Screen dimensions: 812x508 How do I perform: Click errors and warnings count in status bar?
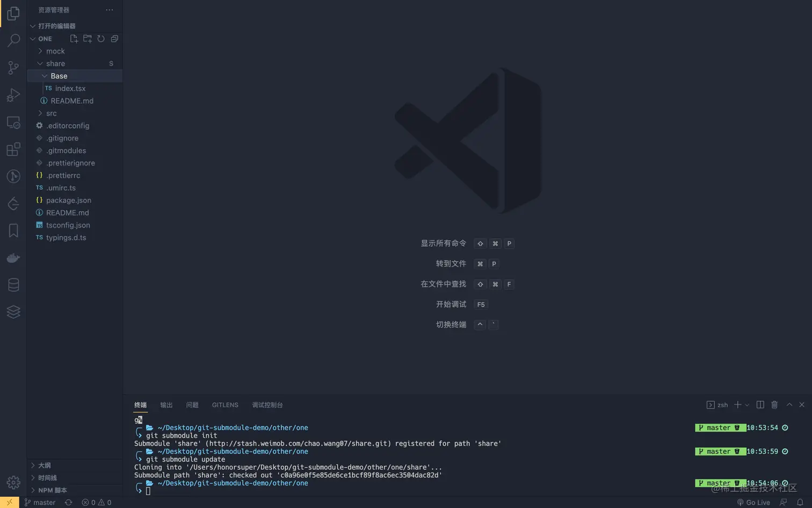tap(97, 502)
